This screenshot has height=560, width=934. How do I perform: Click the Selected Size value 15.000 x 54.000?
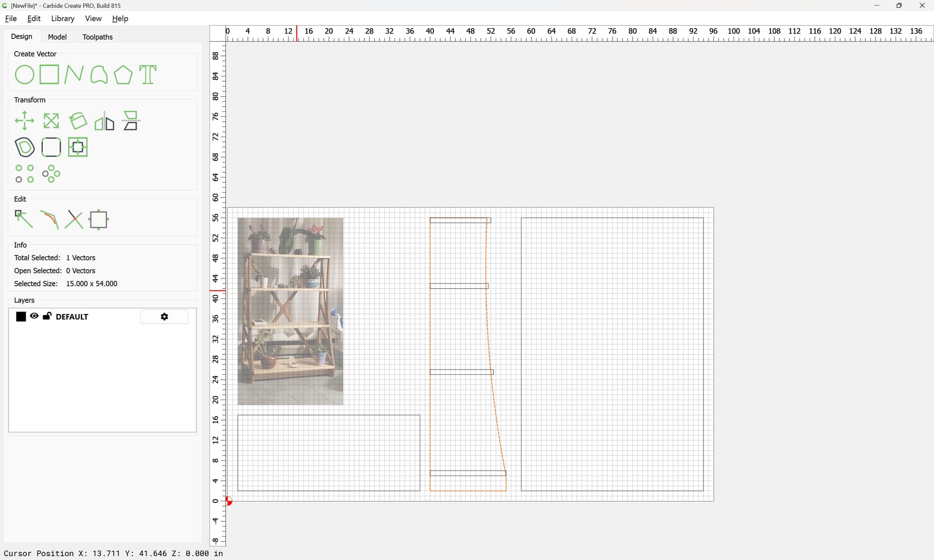92,284
